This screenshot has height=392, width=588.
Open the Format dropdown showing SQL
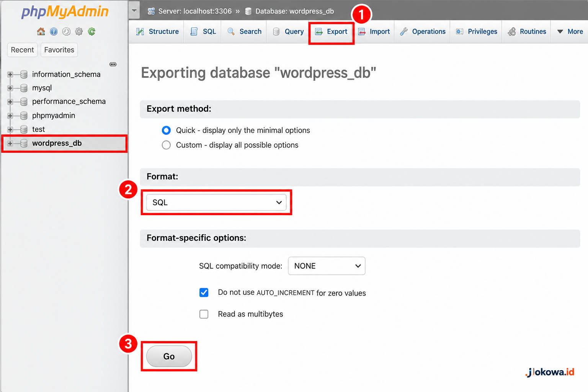216,202
